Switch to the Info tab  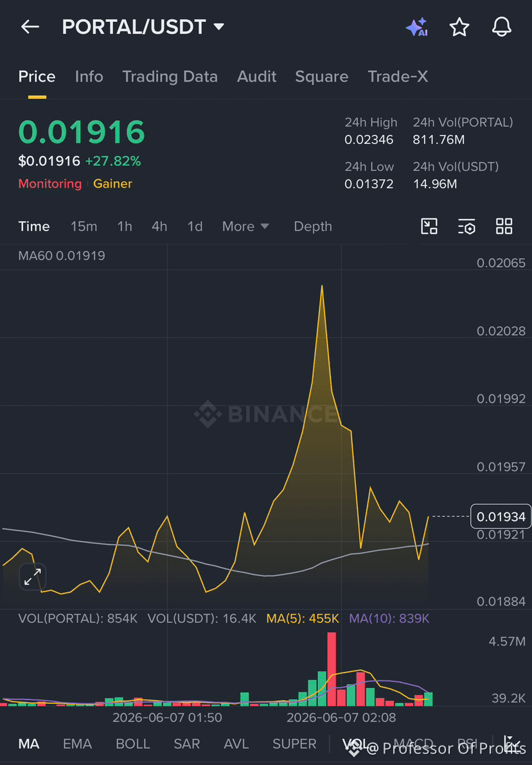[x=89, y=76]
